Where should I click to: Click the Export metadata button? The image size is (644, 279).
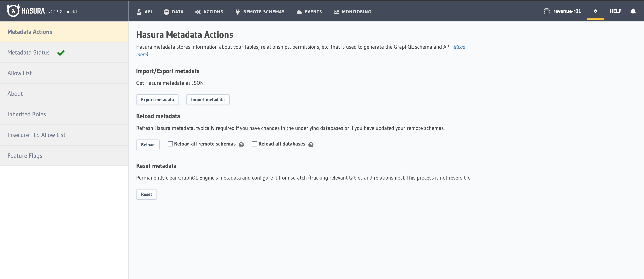pos(157,99)
